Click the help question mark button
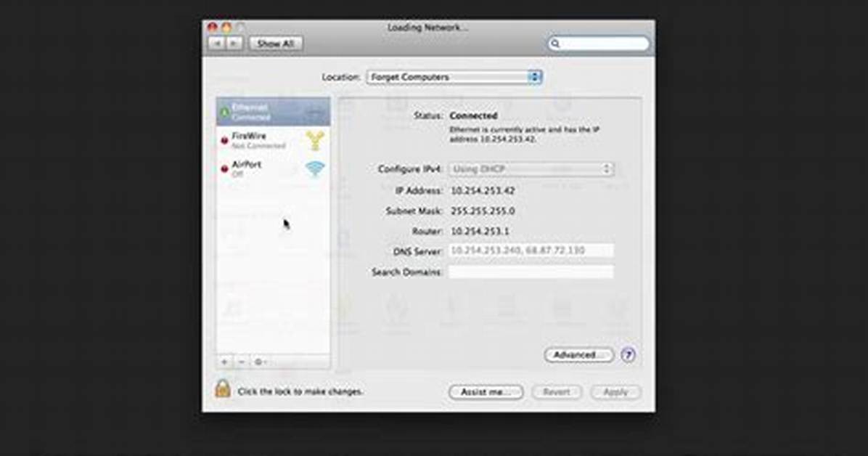The width and height of the screenshot is (868, 456). 628,354
